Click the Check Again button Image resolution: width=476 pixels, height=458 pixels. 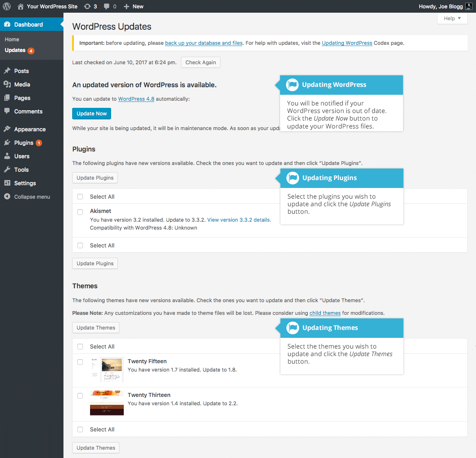pyautogui.click(x=201, y=62)
